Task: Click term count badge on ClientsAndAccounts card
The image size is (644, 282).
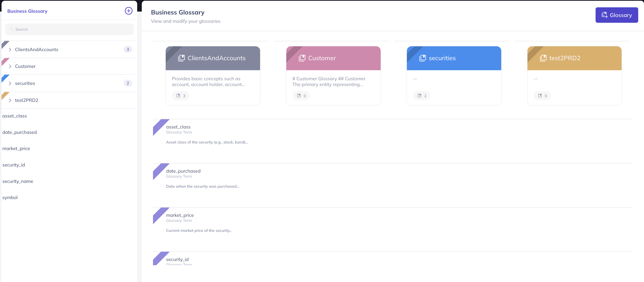Action: (181, 96)
